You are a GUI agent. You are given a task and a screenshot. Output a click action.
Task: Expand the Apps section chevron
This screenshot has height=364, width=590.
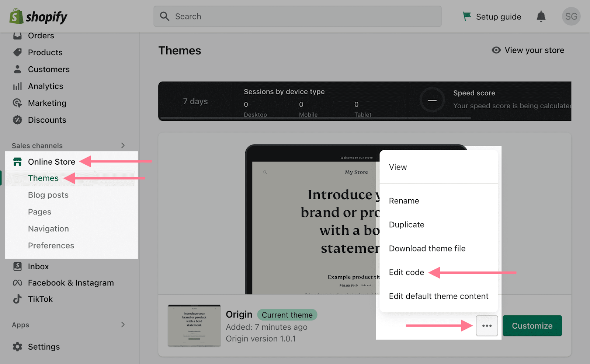[123, 325]
